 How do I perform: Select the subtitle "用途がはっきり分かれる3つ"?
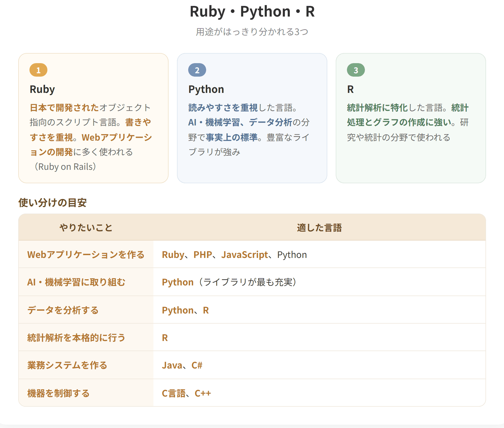[252, 32]
